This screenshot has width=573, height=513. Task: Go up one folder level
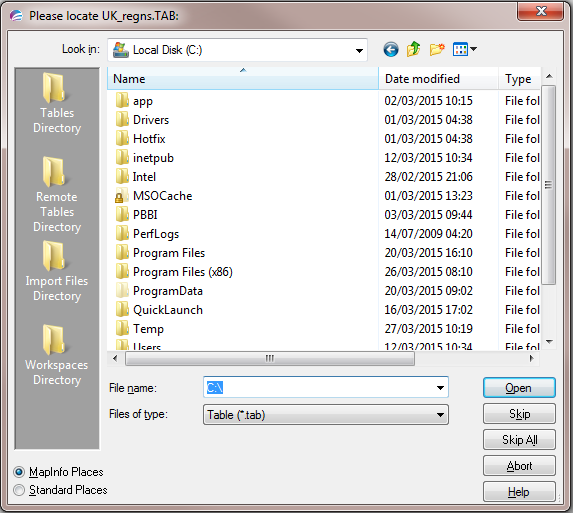(x=413, y=49)
